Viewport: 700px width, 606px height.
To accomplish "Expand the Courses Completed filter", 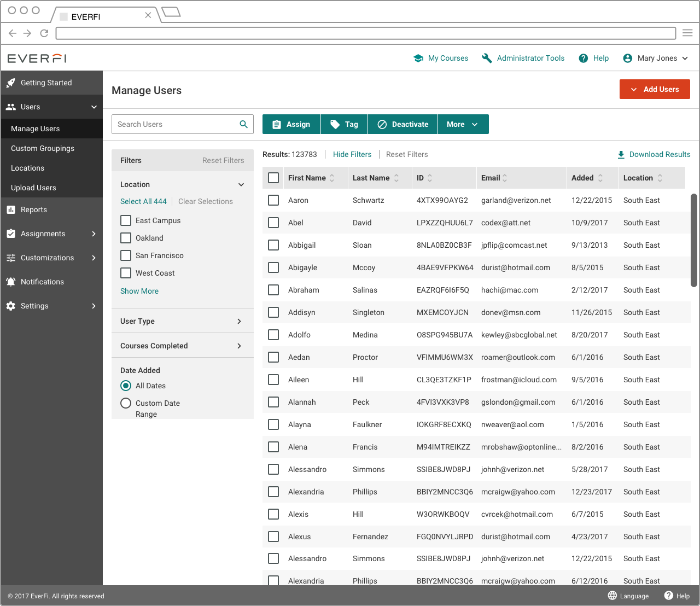I will click(x=183, y=346).
